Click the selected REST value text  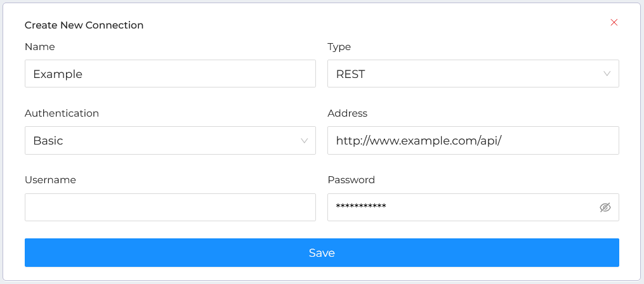[350, 74]
